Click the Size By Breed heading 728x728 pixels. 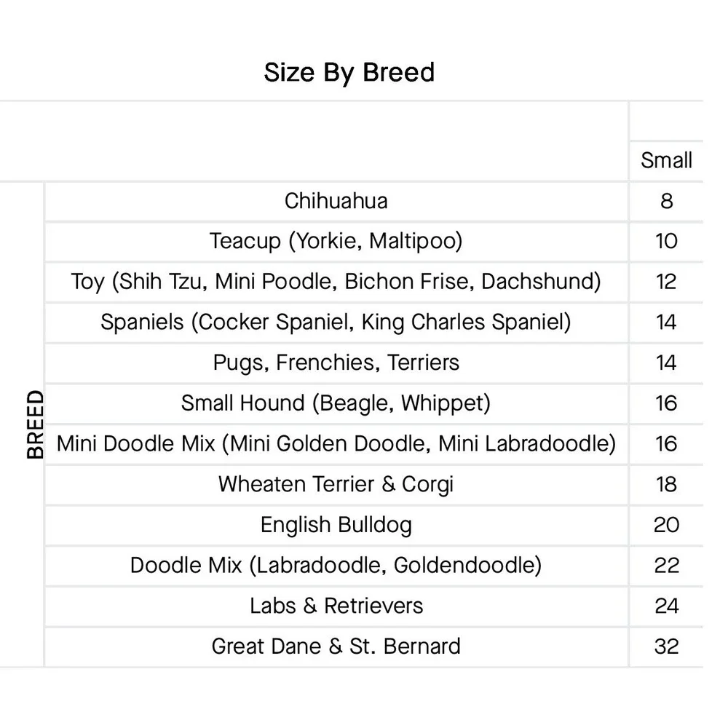349,73
